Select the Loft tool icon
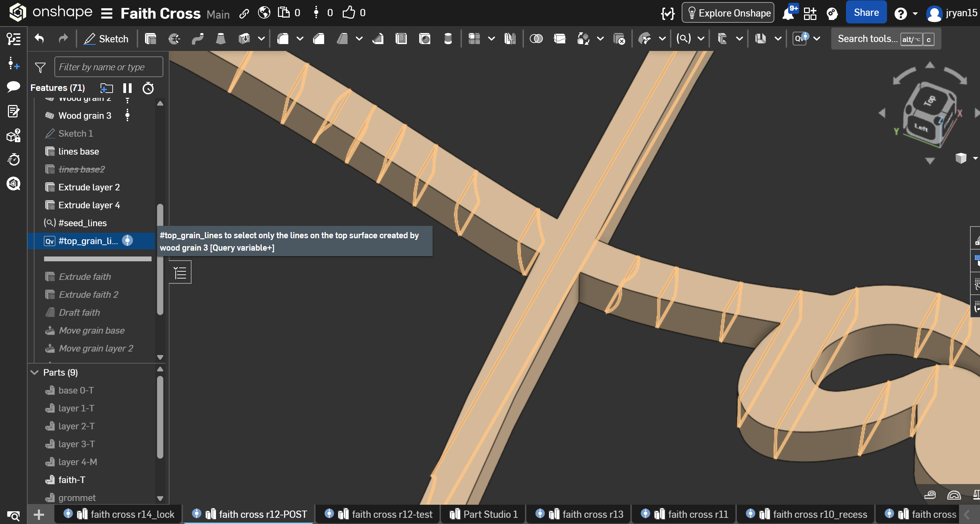The image size is (980, 524). coord(221,39)
